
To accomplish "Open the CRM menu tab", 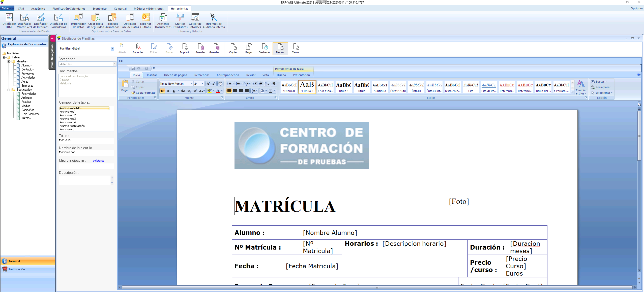I will point(21,8).
